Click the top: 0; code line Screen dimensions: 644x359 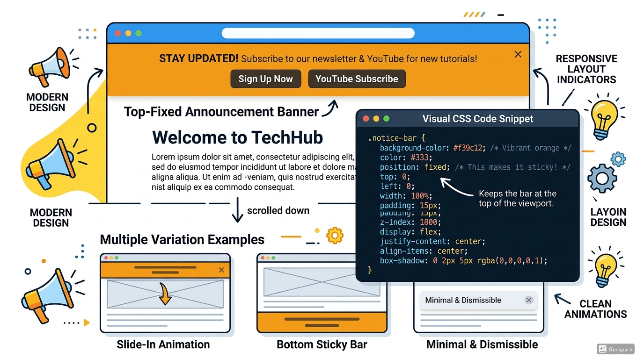point(395,177)
